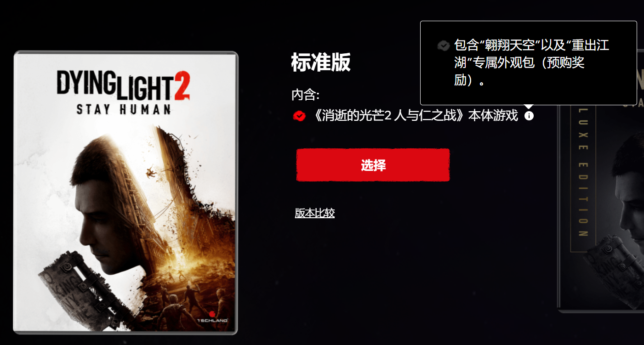
Task: Click the climbing parkour figure on the cover art
Action: coord(150,173)
